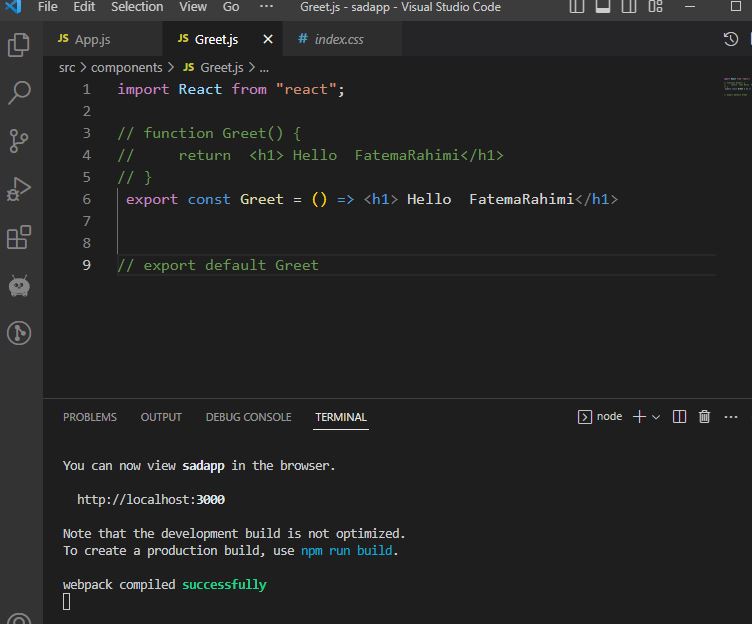The image size is (752, 624).
Task: Open the Selection menu
Action: [x=137, y=7]
